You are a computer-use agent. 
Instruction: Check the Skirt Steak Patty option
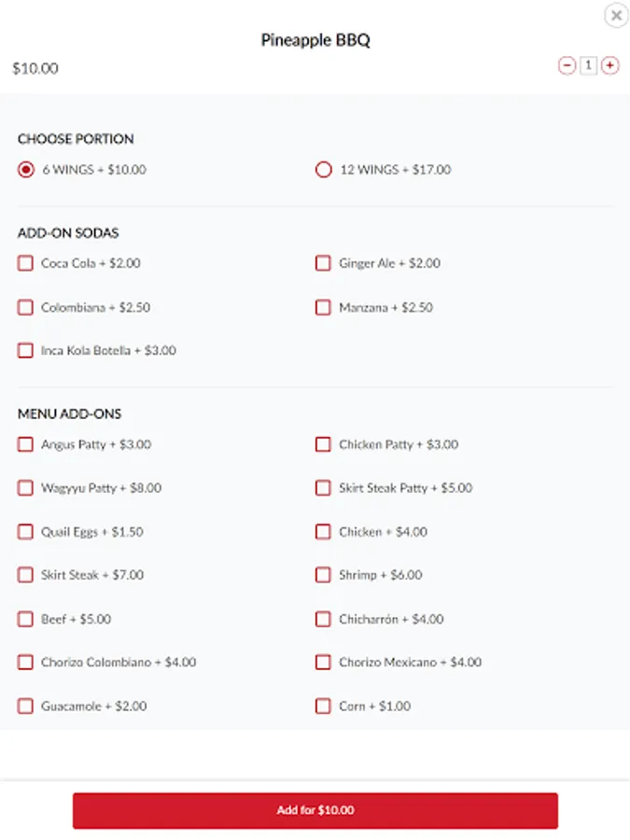[323, 488]
